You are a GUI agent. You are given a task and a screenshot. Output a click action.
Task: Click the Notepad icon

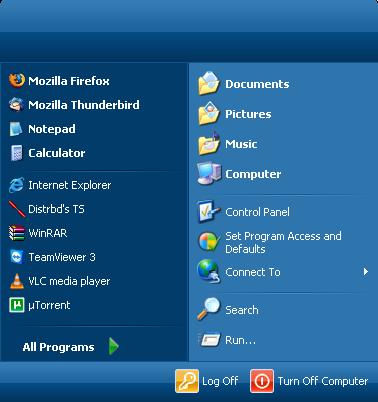coord(16,129)
